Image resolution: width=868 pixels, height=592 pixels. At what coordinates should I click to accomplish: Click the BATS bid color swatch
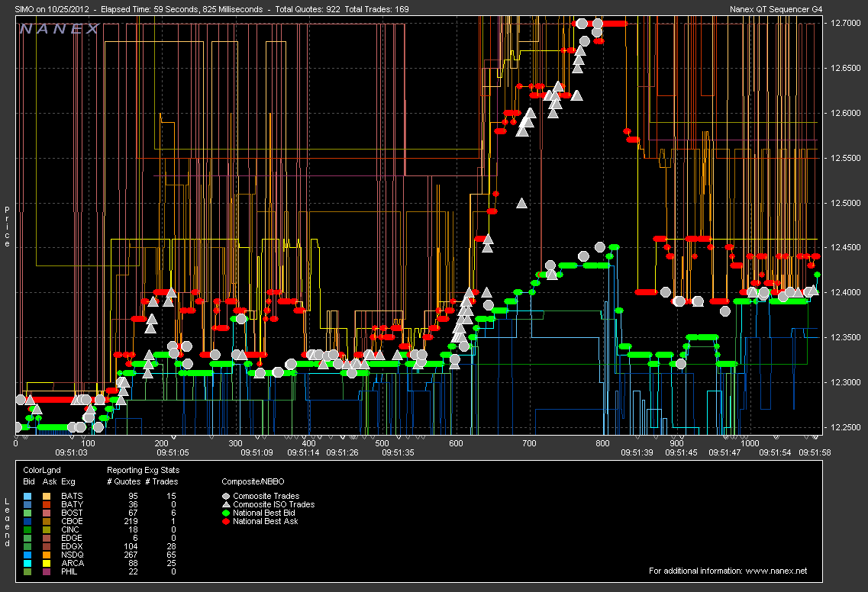[x=28, y=497]
